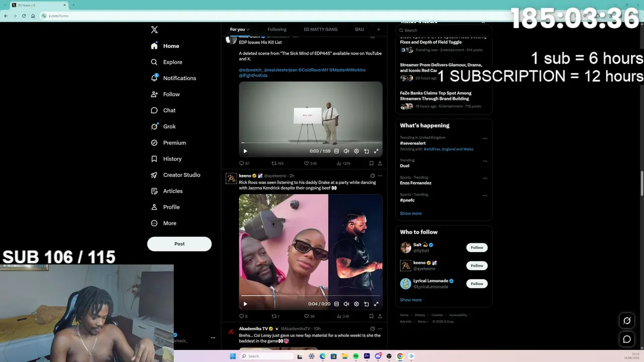Follow Lyrical Lemonade
644x362 pixels.
tap(477, 284)
